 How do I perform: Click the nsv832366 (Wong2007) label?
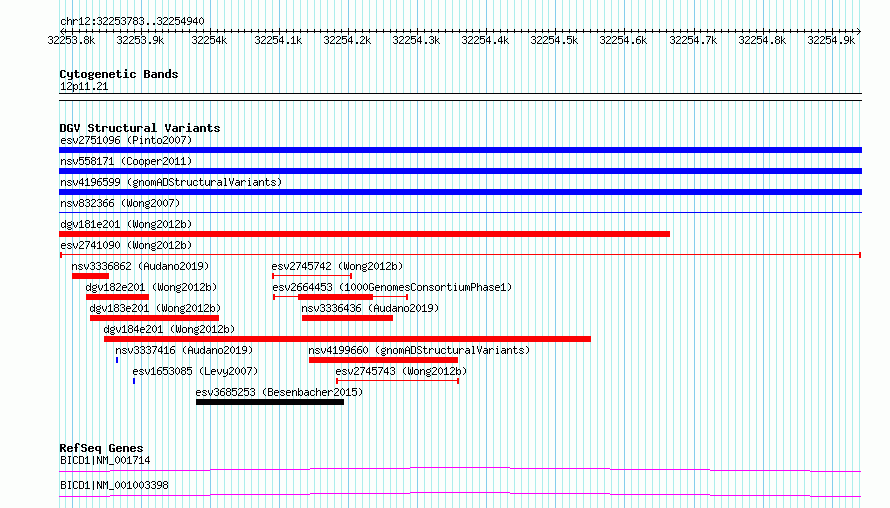point(120,203)
